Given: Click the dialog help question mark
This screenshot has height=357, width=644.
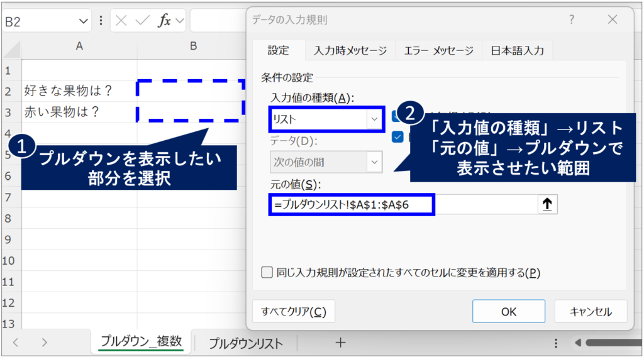Looking at the screenshot, I should [572, 19].
